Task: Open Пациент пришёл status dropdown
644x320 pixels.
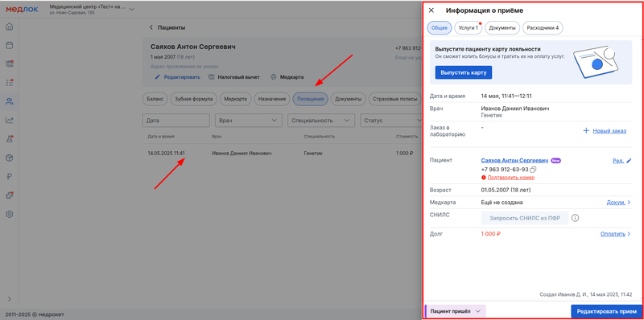Action: 455,311
